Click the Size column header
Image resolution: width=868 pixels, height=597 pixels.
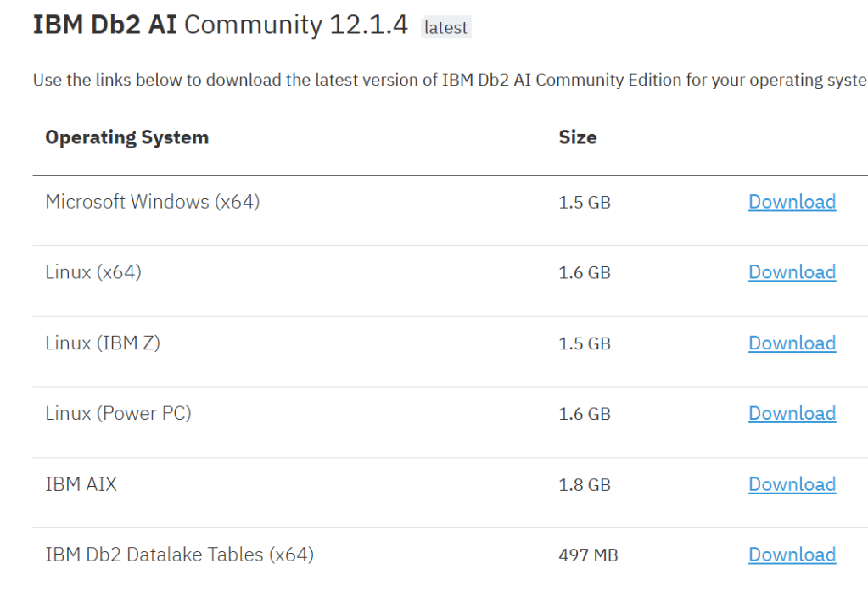pos(577,137)
